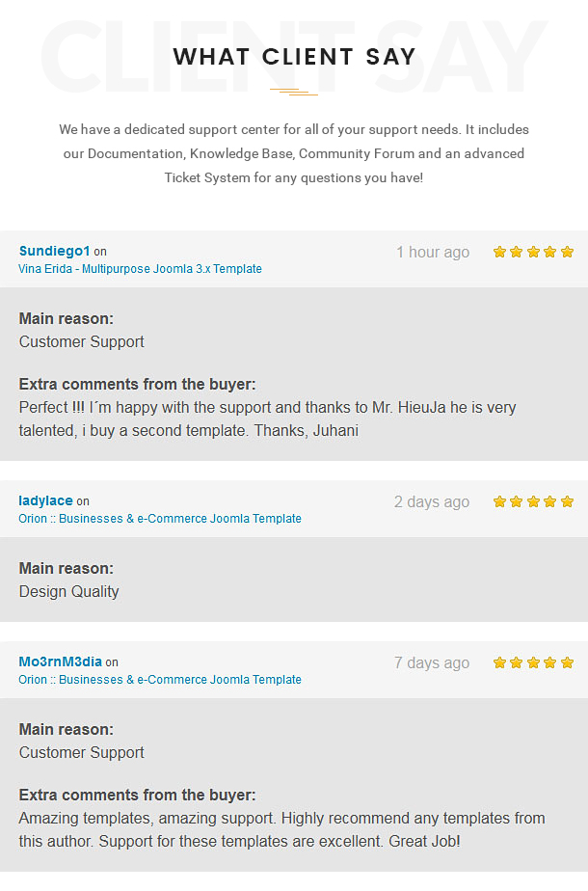The image size is (588, 891).
Task: Open Vina Erida Multipurpose Joomla Template link
Action: point(140,269)
